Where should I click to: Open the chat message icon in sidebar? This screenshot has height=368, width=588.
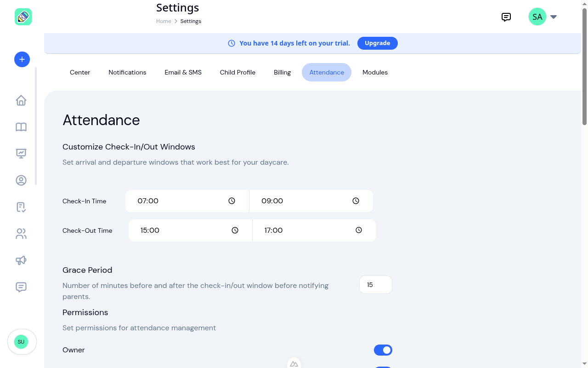click(21, 287)
